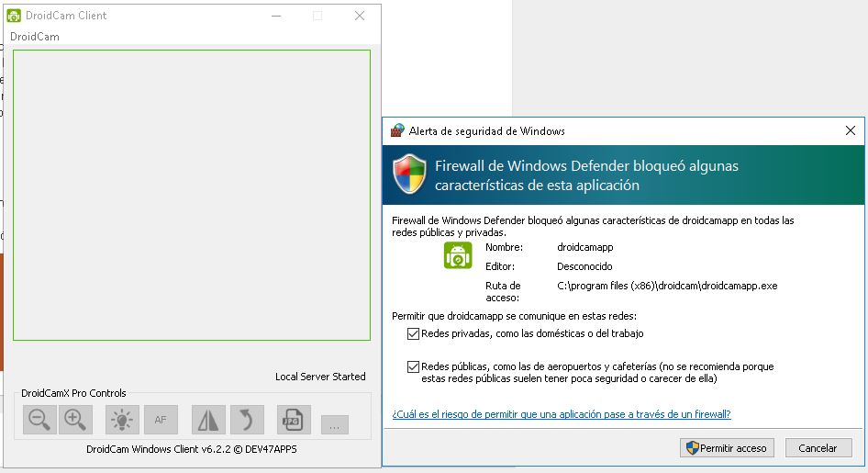
Task: Uncheck the Redes privadas checkbox
Action: click(x=413, y=333)
